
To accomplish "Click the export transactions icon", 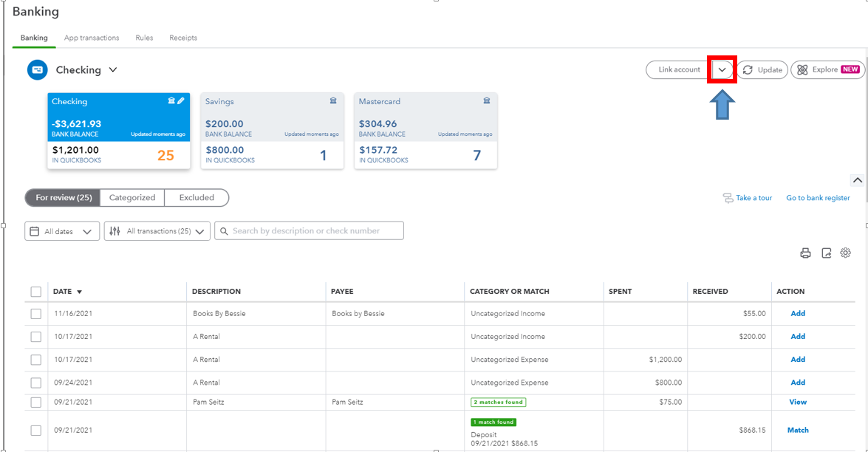I will [825, 253].
